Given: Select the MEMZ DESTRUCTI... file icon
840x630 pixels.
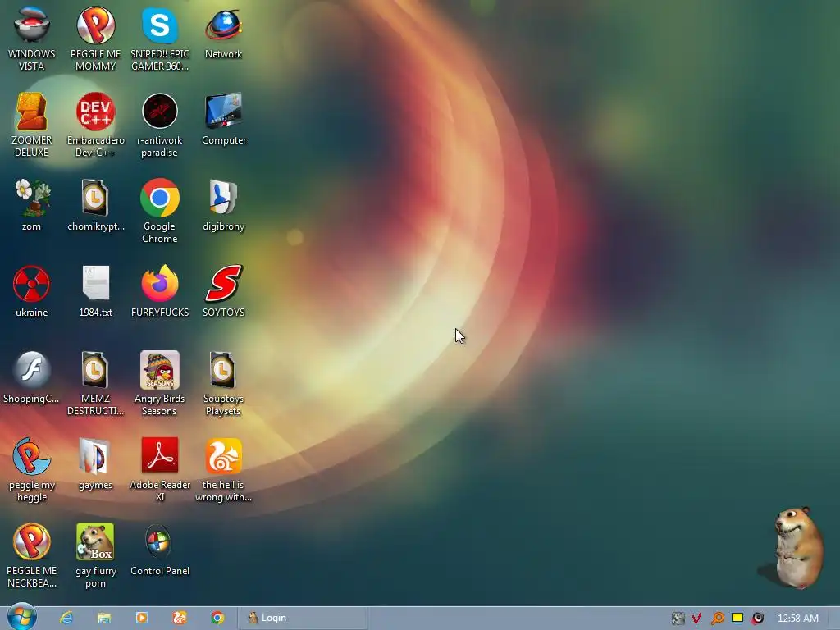Looking at the screenshot, I should tap(95, 384).
